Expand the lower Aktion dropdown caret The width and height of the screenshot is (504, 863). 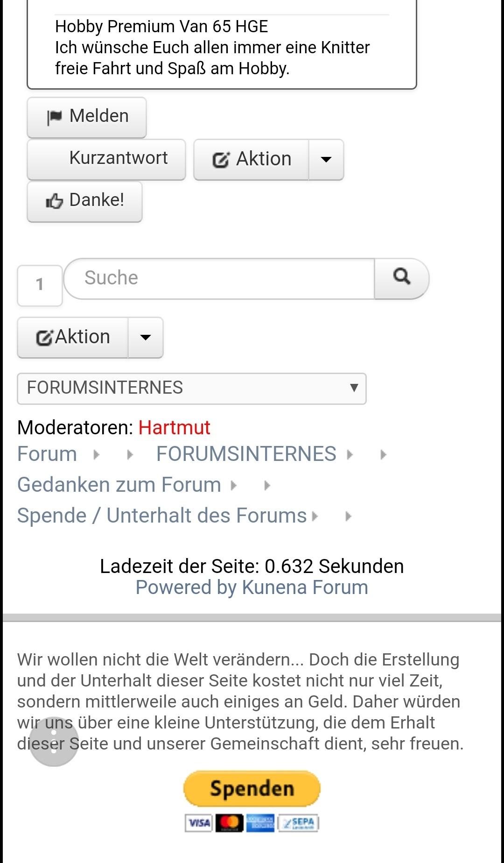(x=146, y=337)
